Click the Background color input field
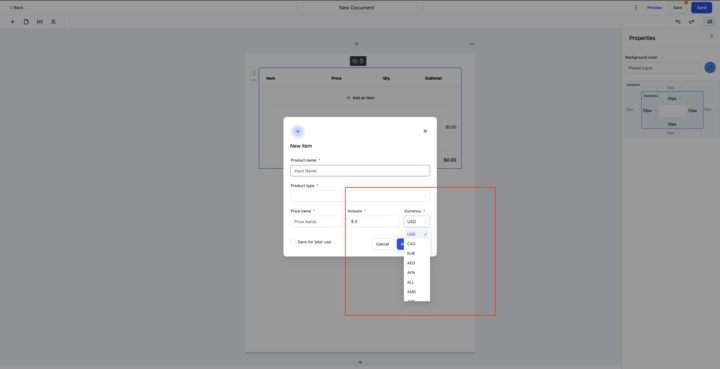This screenshot has width=720, height=369. tap(662, 68)
